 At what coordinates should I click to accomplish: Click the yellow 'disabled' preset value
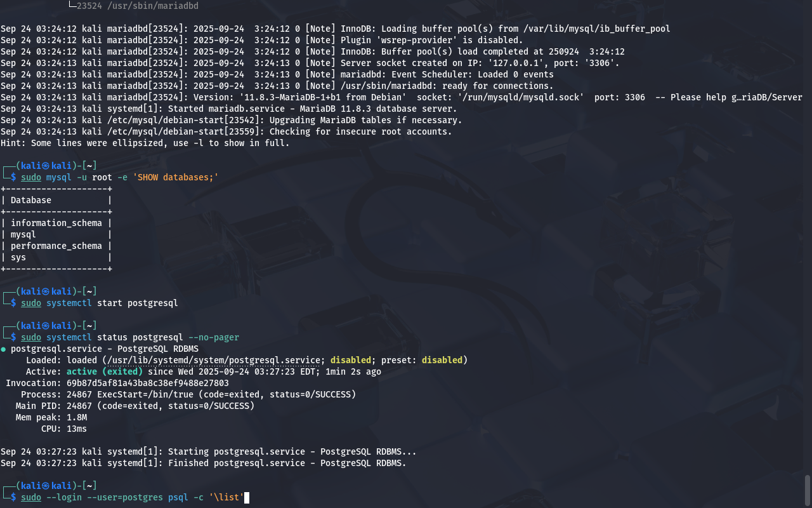point(442,360)
